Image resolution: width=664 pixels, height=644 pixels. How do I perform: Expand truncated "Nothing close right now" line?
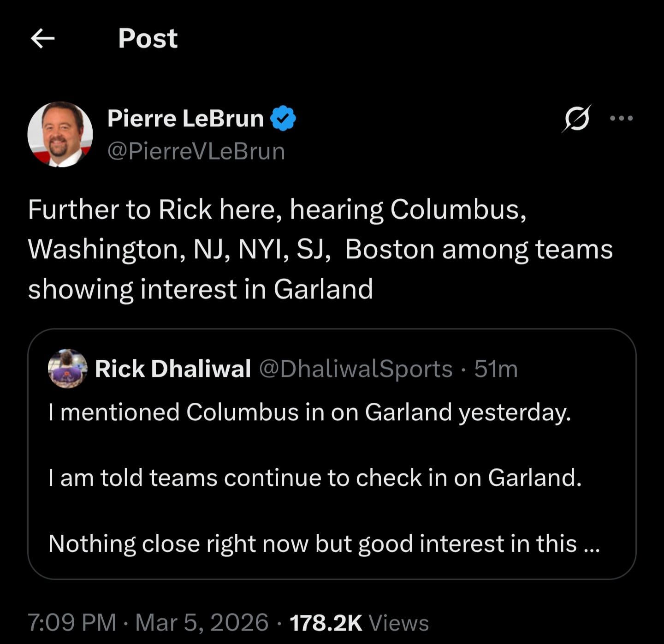324,543
